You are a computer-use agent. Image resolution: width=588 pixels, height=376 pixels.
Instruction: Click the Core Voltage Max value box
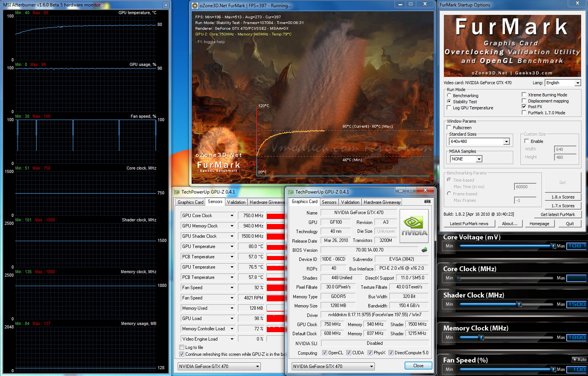(577, 246)
